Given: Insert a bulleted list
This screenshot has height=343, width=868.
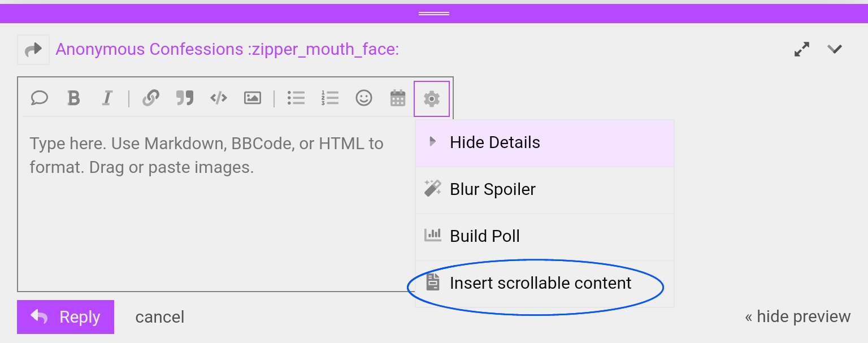Looking at the screenshot, I should [296, 98].
